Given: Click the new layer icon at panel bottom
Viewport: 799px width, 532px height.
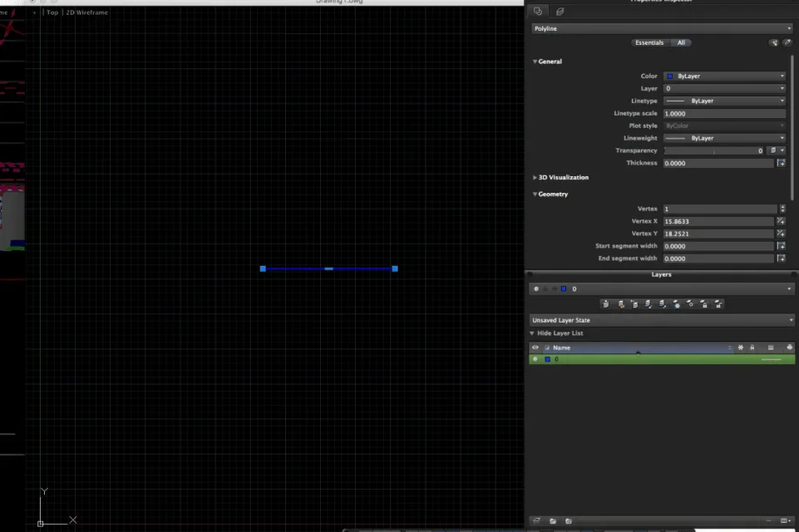Looking at the screenshot, I should coord(537,521).
